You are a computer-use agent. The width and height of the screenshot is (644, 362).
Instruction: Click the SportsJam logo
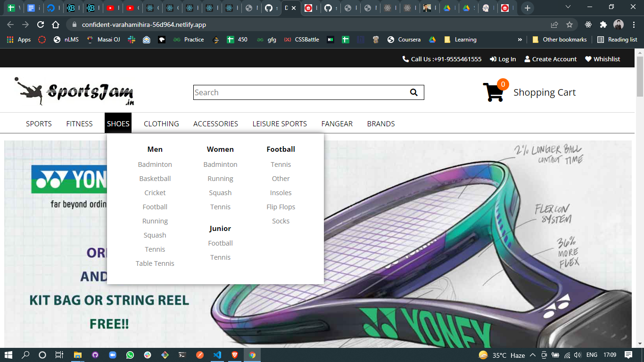click(75, 91)
